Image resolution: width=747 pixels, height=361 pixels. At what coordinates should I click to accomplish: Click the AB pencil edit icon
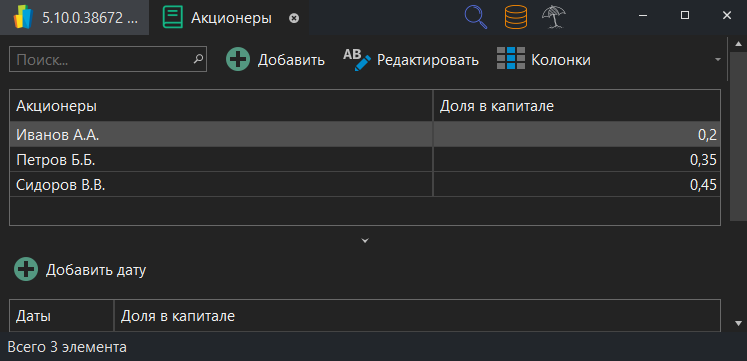coord(357,60)
